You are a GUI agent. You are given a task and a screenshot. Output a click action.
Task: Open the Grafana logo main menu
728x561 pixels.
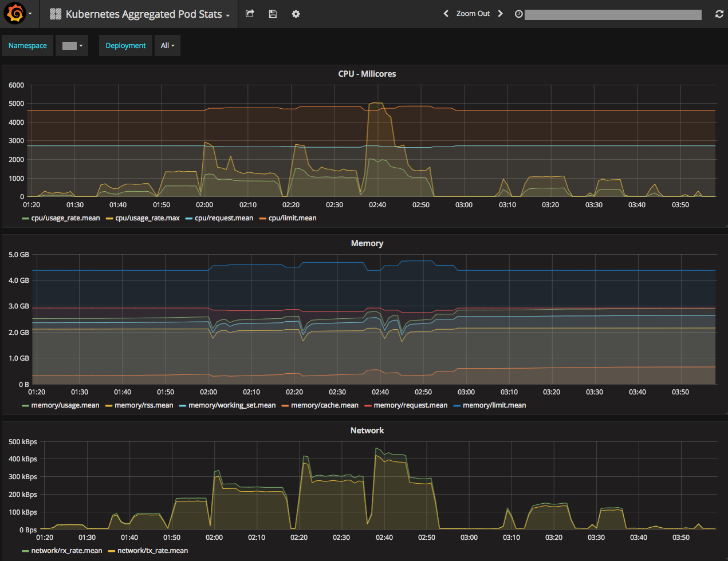coord(15,14)
